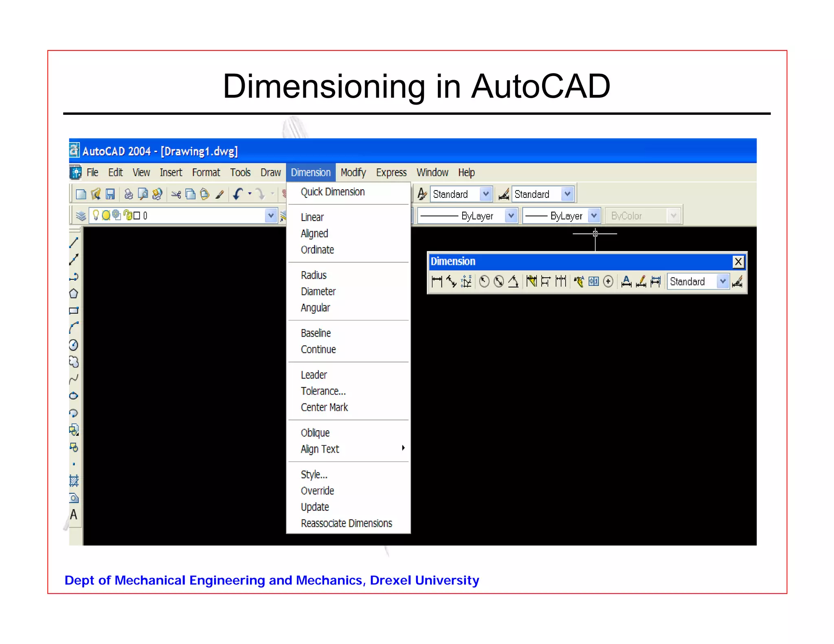Choose Tolerance... from Dimension menu

349,391
